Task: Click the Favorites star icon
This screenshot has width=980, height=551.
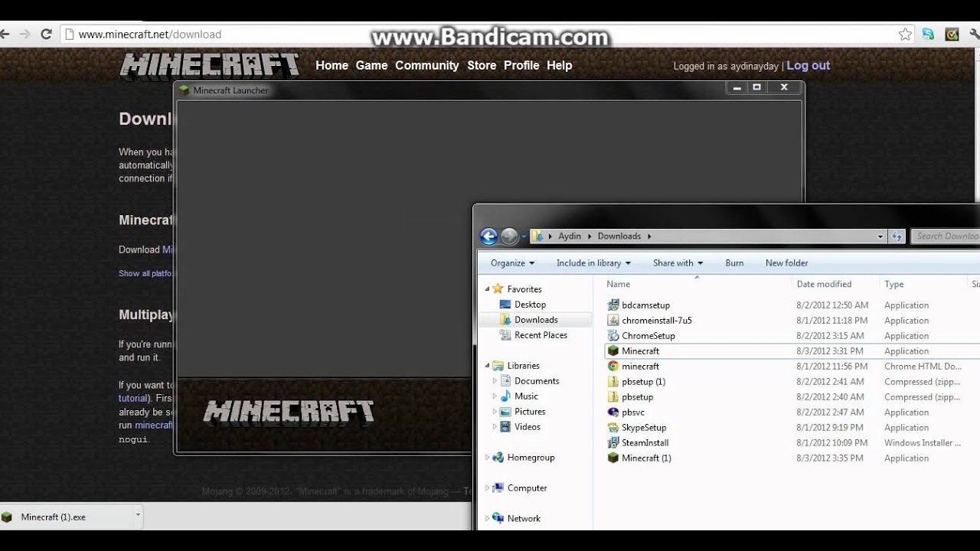Action: pos(498,289)
